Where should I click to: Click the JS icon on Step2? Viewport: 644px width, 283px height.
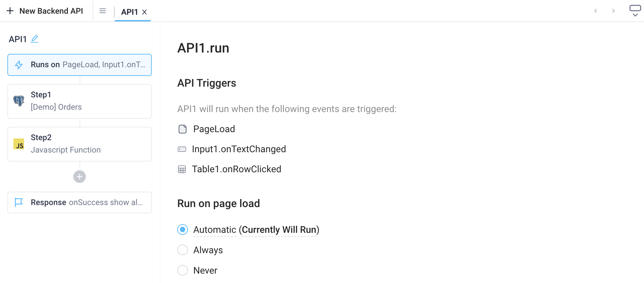[x=19, y=144]
